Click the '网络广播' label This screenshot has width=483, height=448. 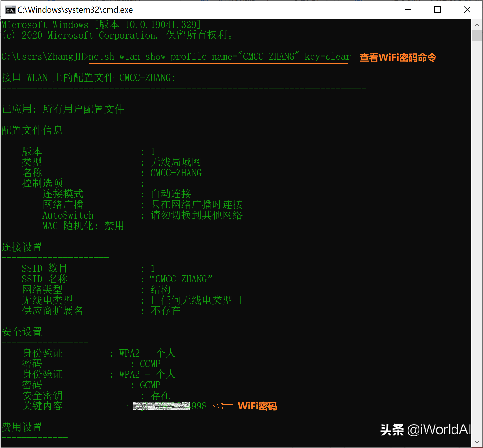[63, 205]
